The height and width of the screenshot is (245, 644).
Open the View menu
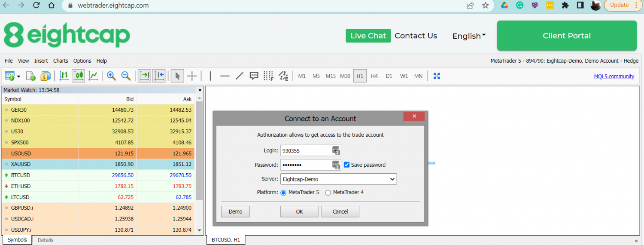[x=24, y=61]
